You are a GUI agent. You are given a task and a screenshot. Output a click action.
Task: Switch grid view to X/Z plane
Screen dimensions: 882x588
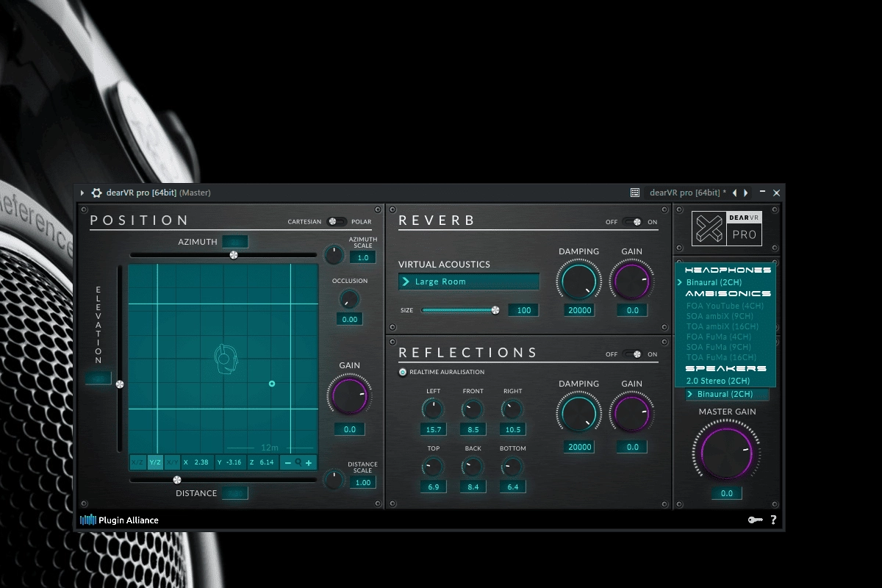click(137, 463)
